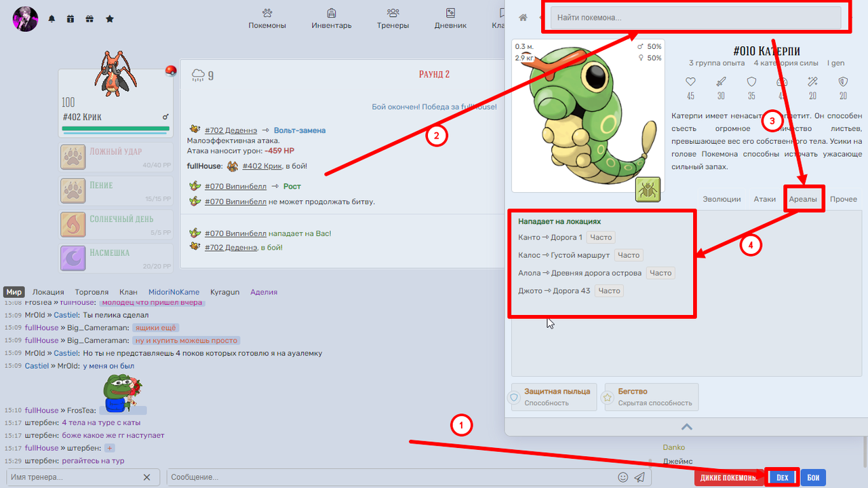The image size is (868, 488).
Task: Open notifications bell icon
Action: [x=52, y=19]
